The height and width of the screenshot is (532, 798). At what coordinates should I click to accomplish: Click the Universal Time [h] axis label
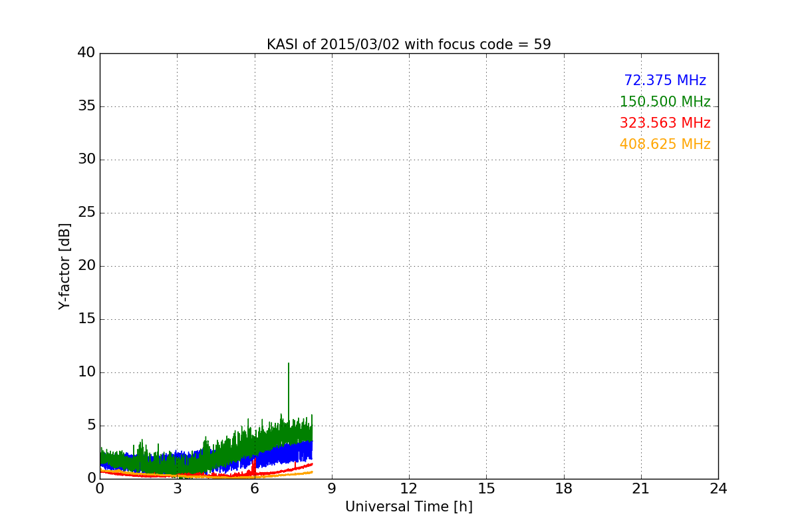tap(408, 507)
